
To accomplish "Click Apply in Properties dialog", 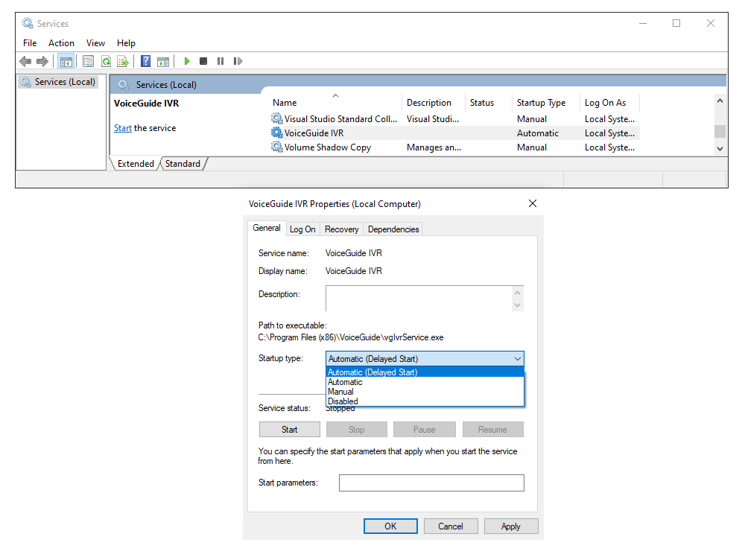I will (511, 526).
